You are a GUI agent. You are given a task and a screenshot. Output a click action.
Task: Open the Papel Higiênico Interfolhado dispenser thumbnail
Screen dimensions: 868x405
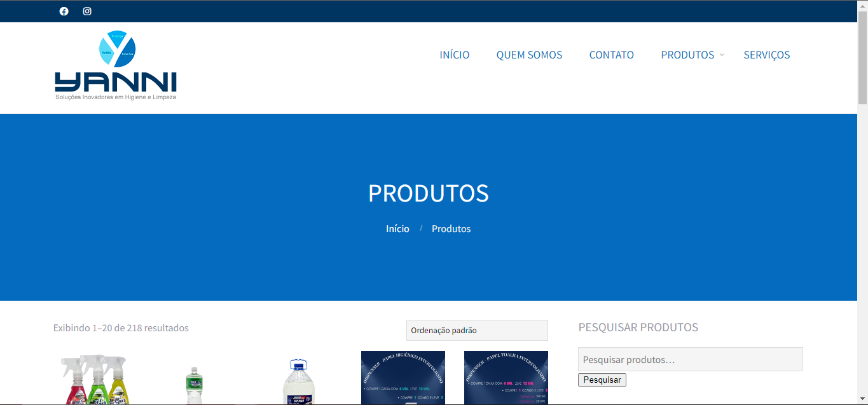403,378
